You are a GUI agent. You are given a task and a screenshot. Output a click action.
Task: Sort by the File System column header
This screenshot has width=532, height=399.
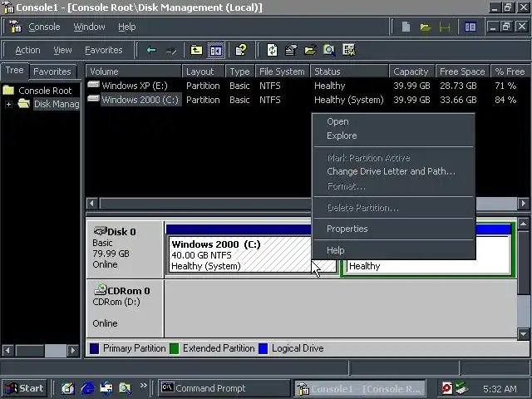point(282,71)
